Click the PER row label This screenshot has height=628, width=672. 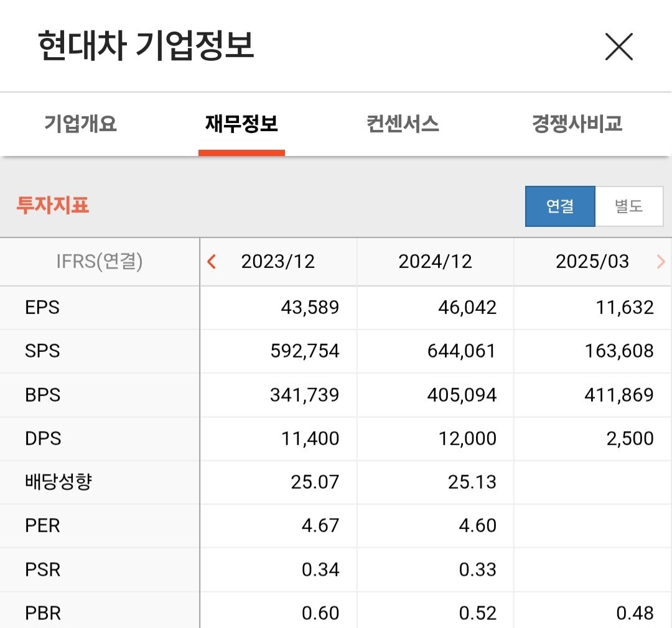[42, 525]
